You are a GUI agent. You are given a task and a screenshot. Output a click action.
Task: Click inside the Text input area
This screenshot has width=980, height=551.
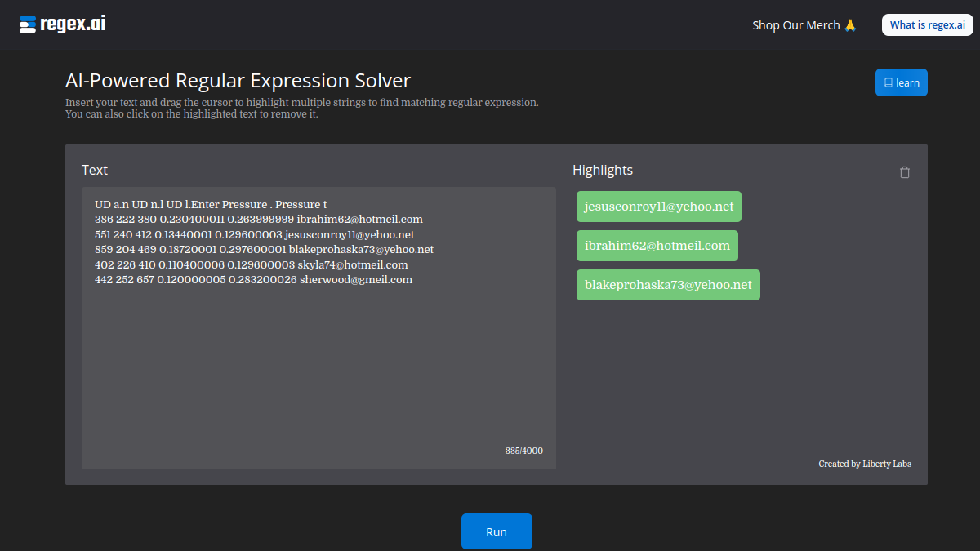point(318,327)
